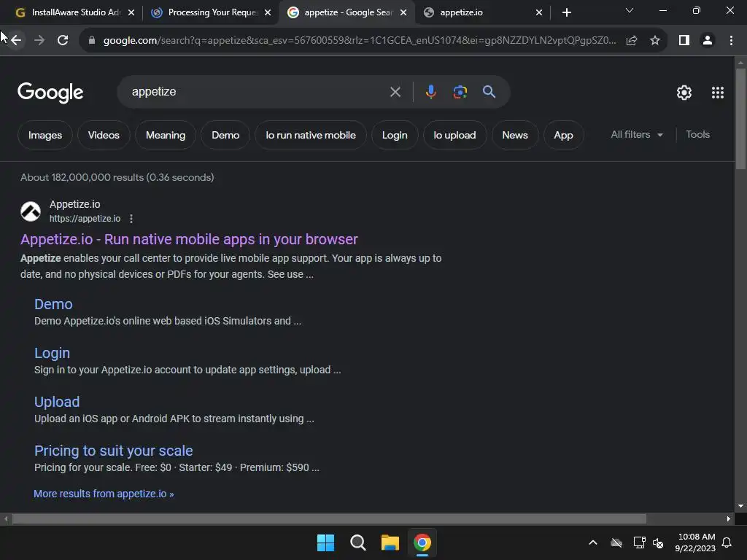Open the Upload sitelink

57,402
